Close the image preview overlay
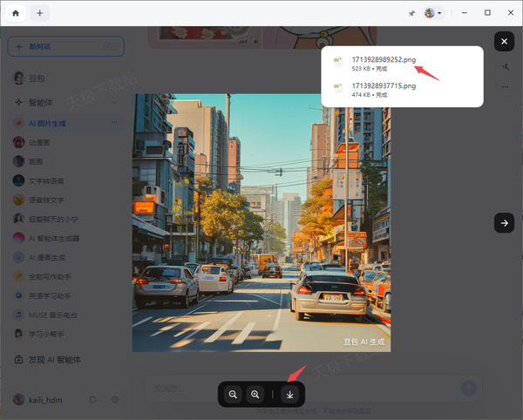The width and height of the screenshot is (523, 420). (504, 42)
